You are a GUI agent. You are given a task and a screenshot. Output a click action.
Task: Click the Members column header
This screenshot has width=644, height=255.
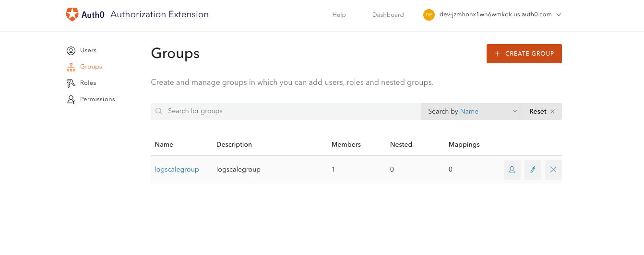346,144
